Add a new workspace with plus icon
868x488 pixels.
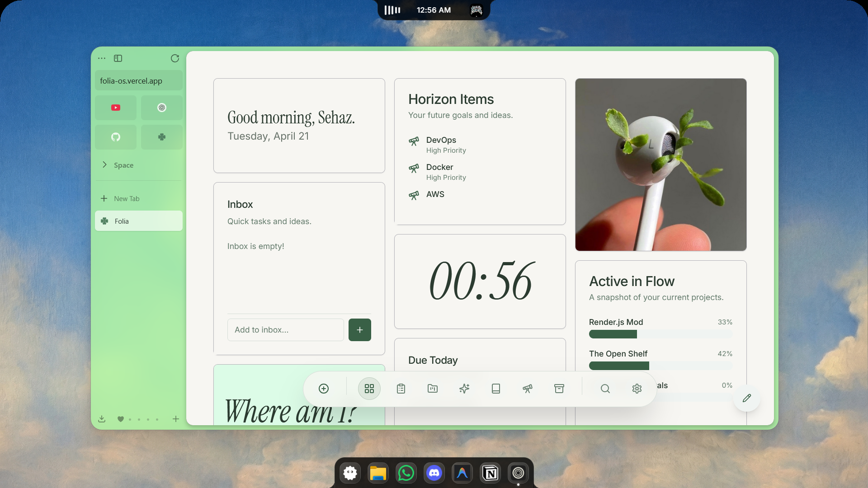click(x=176, y=419)
